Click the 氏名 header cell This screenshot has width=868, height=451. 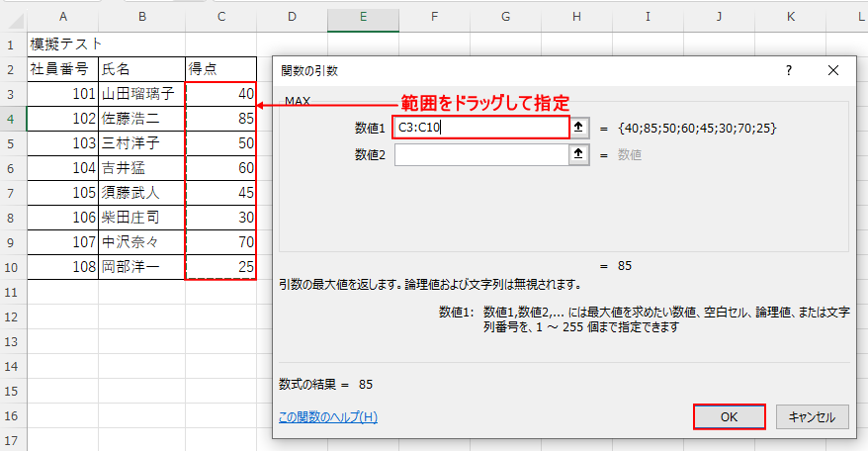click(x=142, y=68)
